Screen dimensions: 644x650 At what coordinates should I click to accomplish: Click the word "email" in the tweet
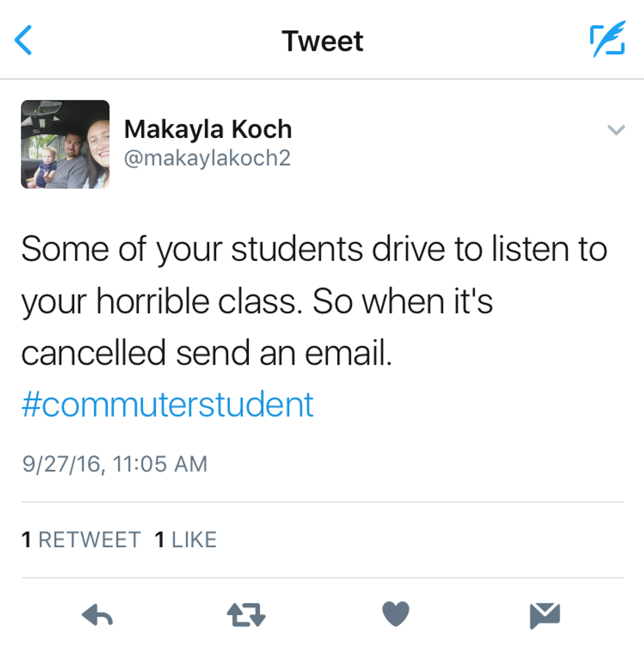pos(348,353)
